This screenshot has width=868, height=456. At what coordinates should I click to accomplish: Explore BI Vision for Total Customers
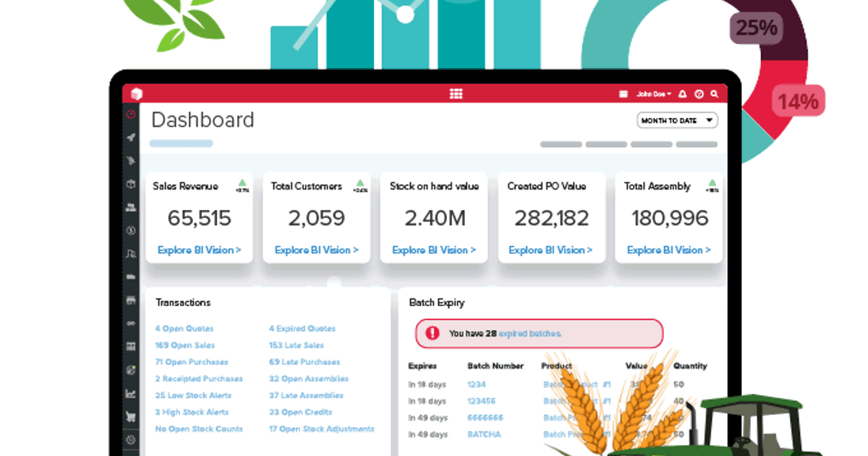(x=317, y=250)
